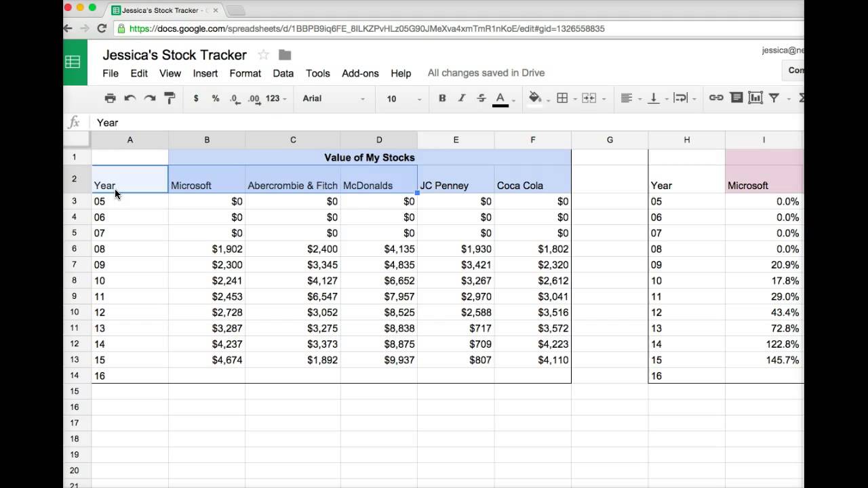Open the Format menu
This screenshot has width=868, height=488.
click(x=245, y=73)
